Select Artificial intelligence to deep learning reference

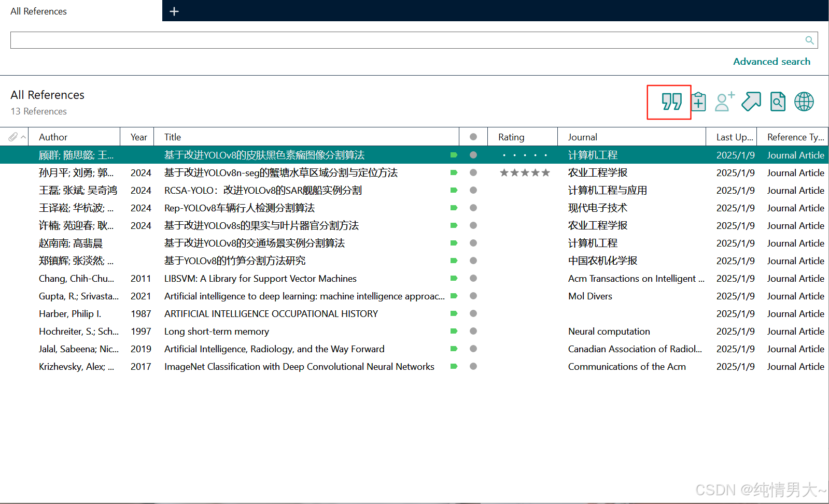(x=304, y=296)
